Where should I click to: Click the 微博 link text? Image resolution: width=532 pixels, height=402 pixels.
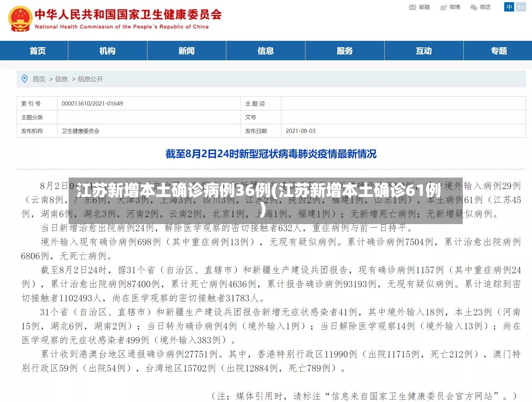455,7
